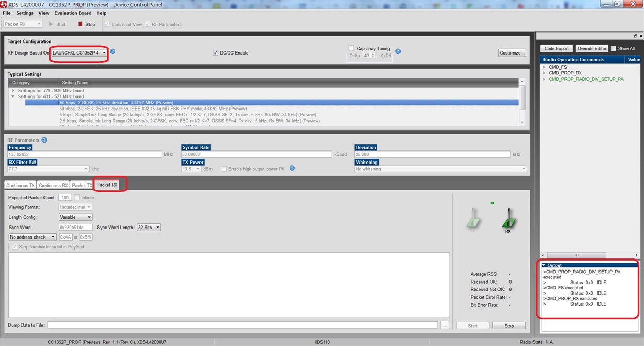Viewport: 644px width, 346px height.
Task: Open Length Config Variable dropdown
Action: (75, 217)
